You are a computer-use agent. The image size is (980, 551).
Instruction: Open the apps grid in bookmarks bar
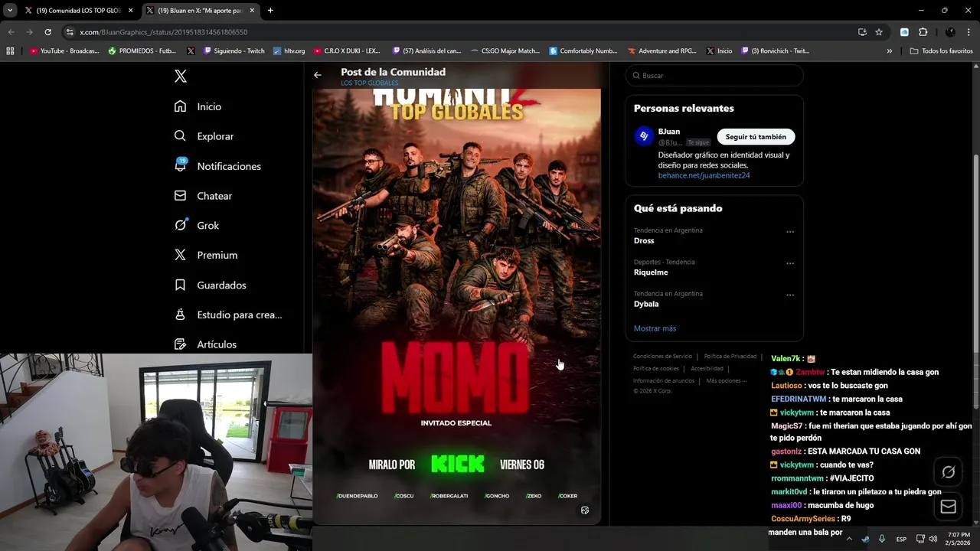[10, 51]
